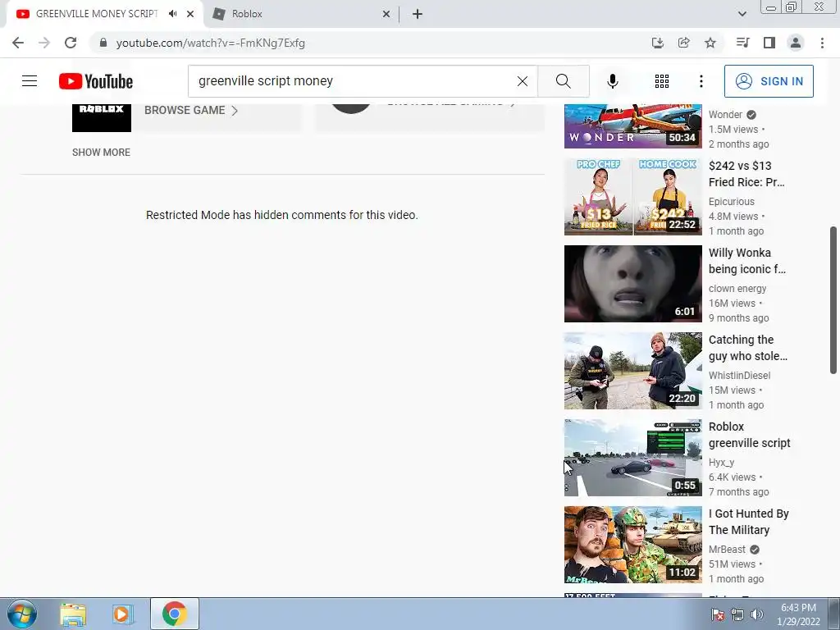Screen dimensions: 840x630
Task: Open the YouTube apps grid icon
Action: 662,81
